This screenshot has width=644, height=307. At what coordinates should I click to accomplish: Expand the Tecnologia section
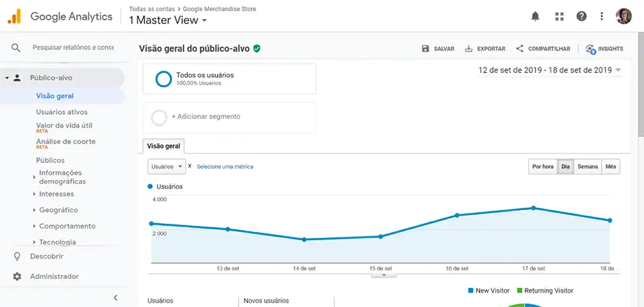coord(34,242)
